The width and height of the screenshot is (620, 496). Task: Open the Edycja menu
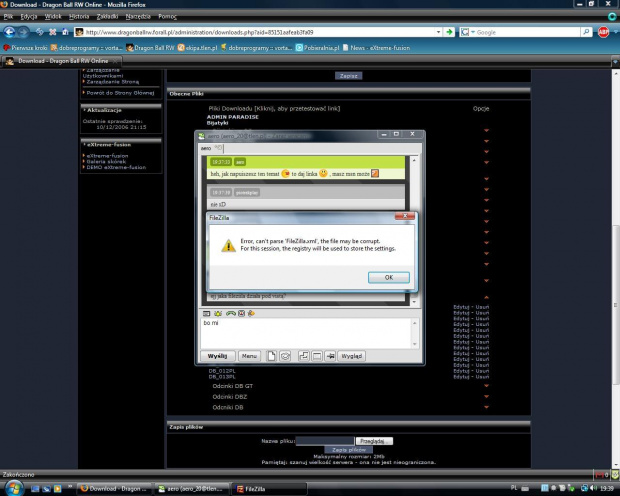point(28,16)
